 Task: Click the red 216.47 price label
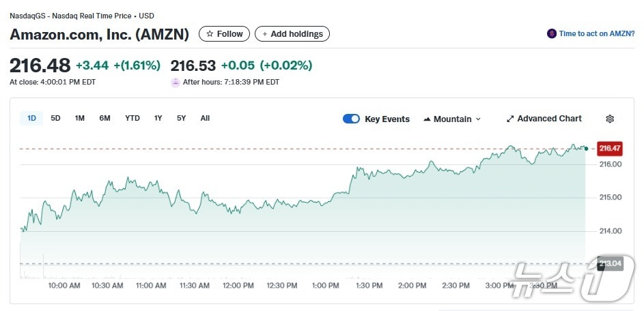pos(609,148)
